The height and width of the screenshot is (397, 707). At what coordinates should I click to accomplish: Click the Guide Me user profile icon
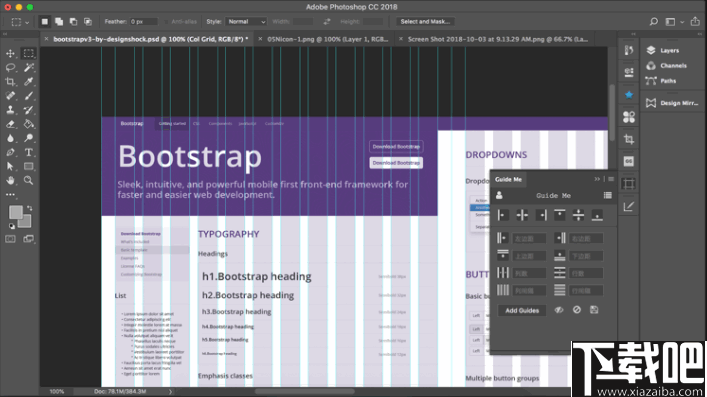pos(499,195)
